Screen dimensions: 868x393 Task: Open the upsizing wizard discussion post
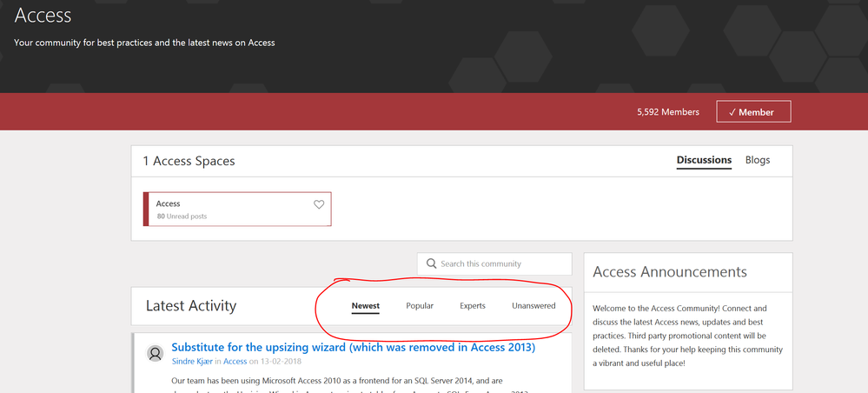[x=353, y=348]
